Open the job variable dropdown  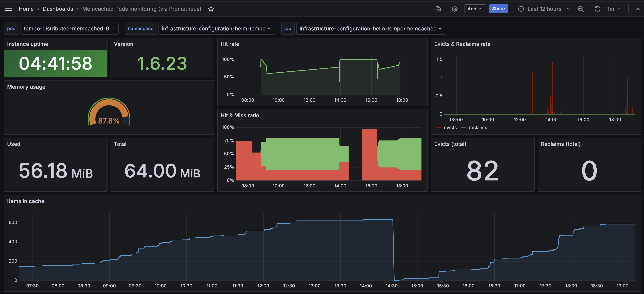point(370,29)
